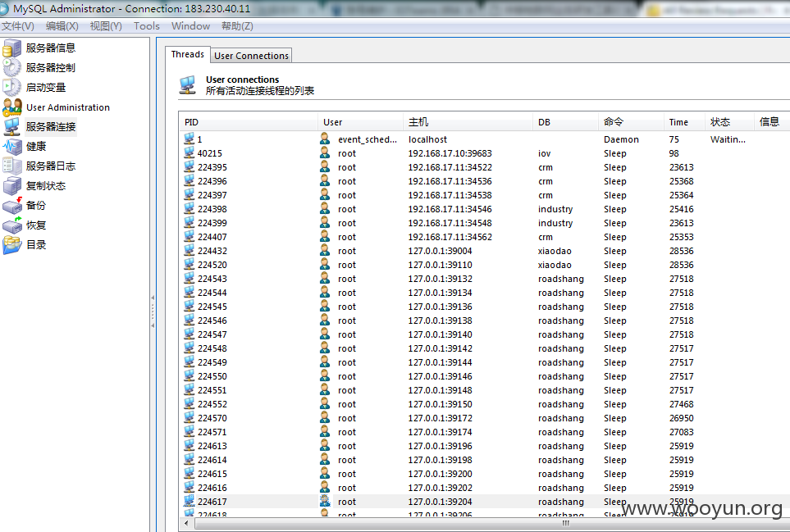Sort by the 主机 host column header

coord(468,122)
